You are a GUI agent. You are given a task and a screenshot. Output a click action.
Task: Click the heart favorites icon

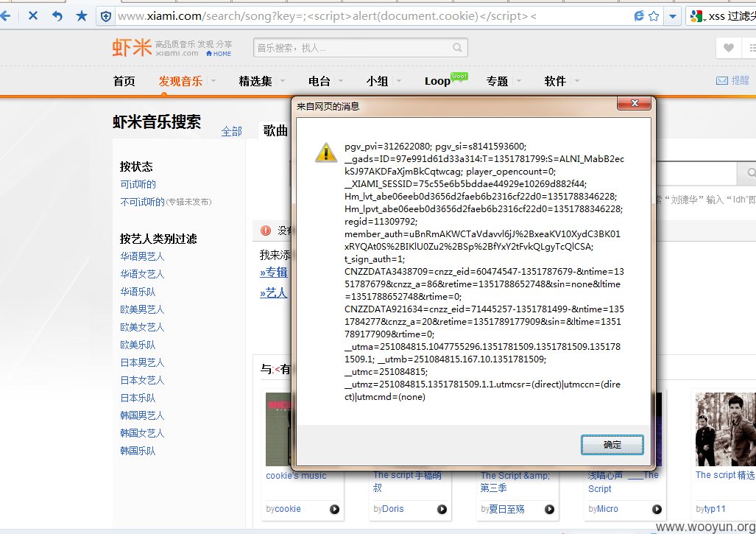pyautogui.click(x=729, y=47)
